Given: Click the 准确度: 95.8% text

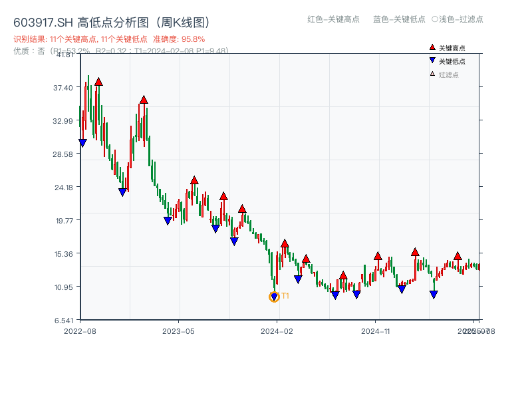Looking at the screenshot, I should pyautogui.click(x=179, y=39).
